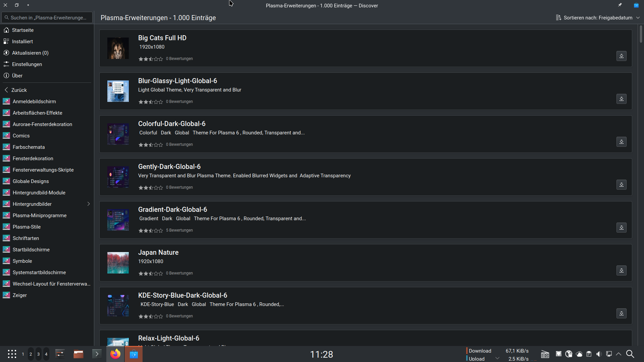Switch to virtual desktop 2
Screen dimensions: 644x362
(x=31, y=354)
